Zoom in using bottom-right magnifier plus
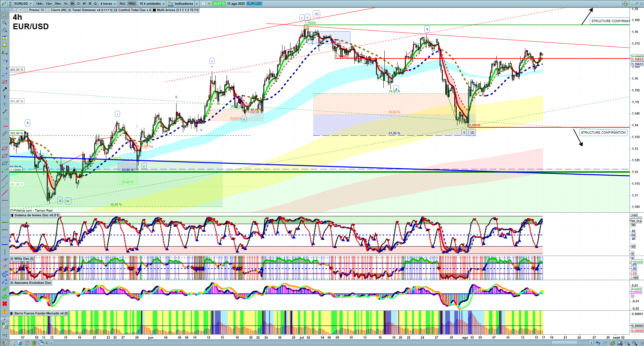Viewport: 644px width, 346px height. (635, 343)
